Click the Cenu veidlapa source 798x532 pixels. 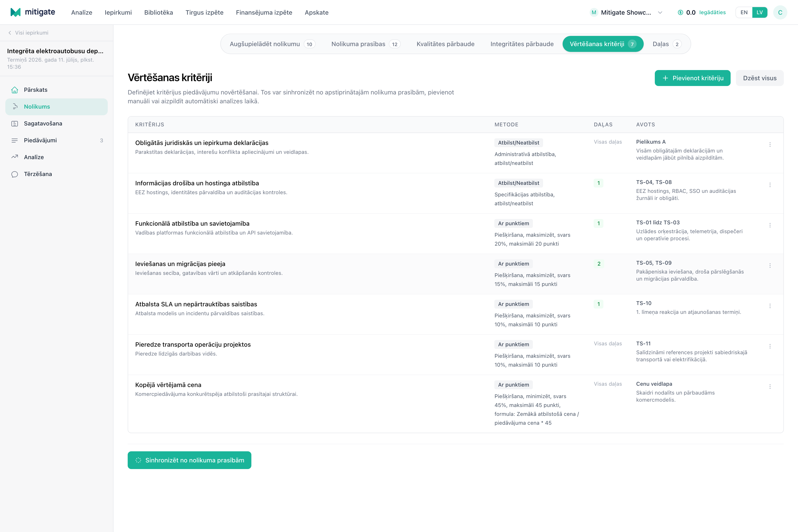tap(654, 384)
